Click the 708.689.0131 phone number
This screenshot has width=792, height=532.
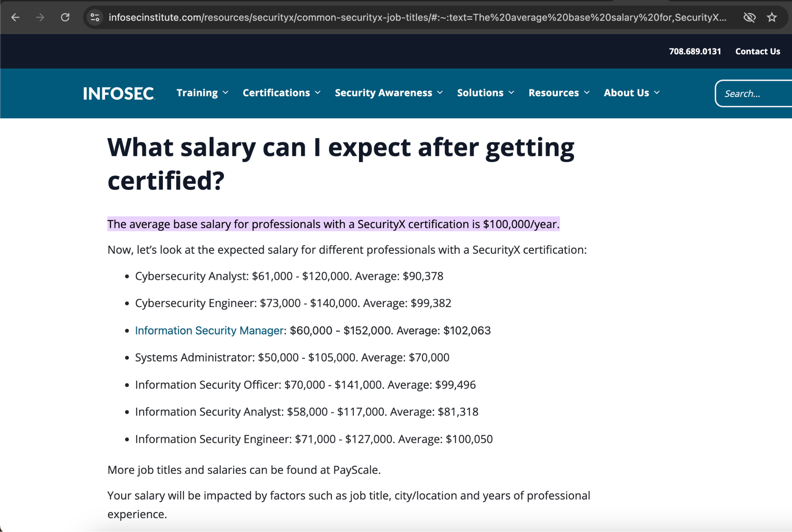[695, 51]
